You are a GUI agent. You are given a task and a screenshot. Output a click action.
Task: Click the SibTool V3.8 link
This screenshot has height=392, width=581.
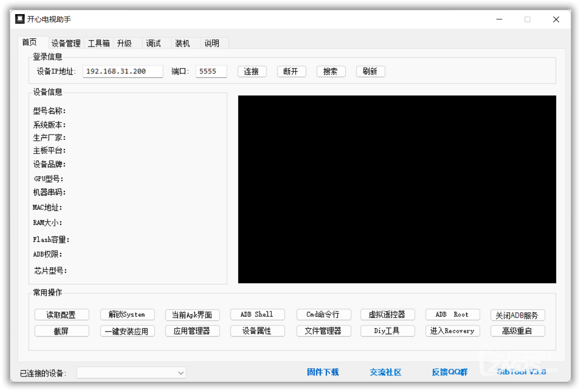click(521, 372)
